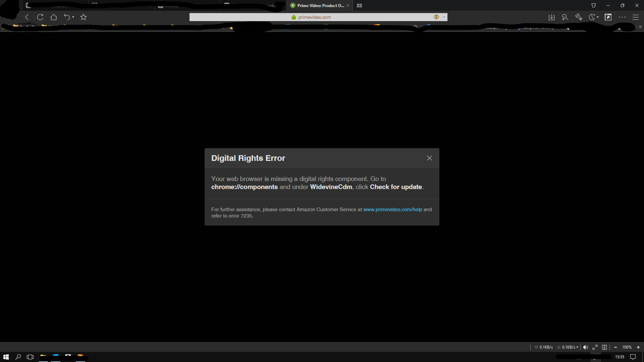644x362 pixels.
Task: Bookmark this page with the star icon
Action: pos(83,17)
